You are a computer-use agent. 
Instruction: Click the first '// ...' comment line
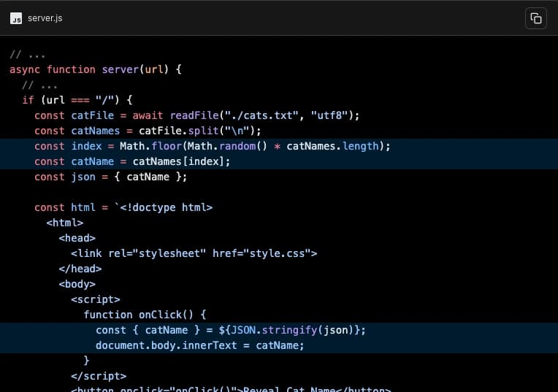(x=28, y=55)
